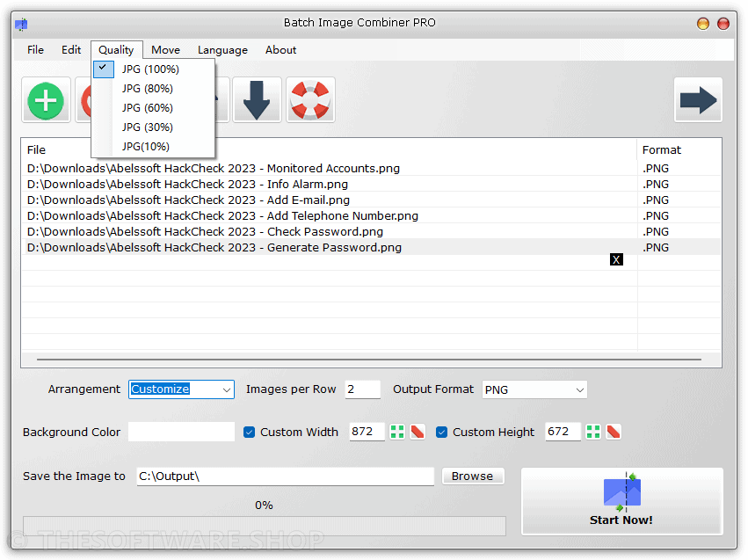Viewport: 748px width, 560px height.
Task: Select the checked JPG (100%) quality option
Action: click(153, 69)
